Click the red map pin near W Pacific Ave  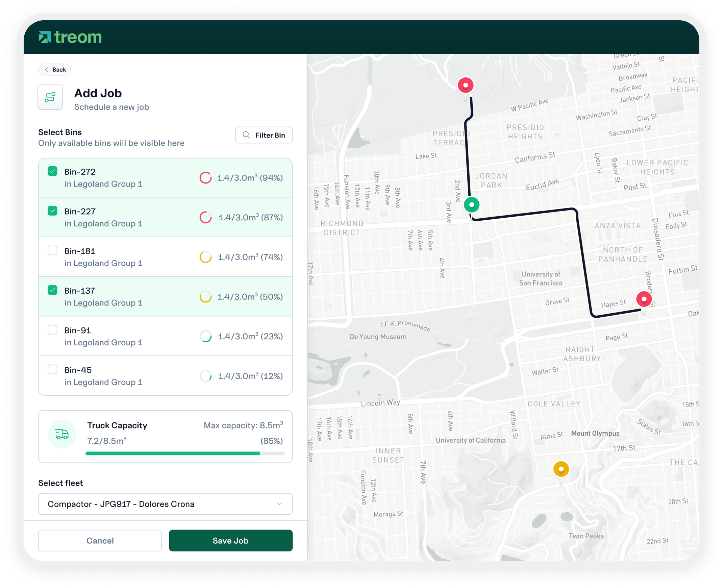[466, 85]
